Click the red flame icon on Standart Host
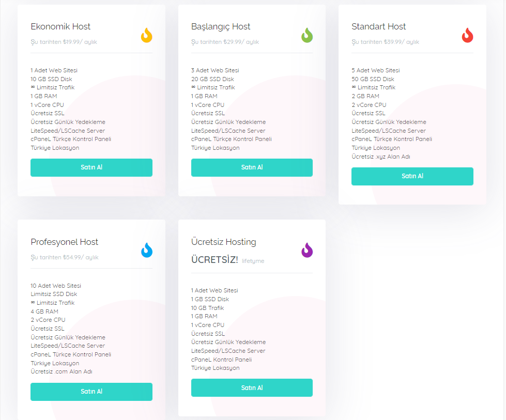 467,35
